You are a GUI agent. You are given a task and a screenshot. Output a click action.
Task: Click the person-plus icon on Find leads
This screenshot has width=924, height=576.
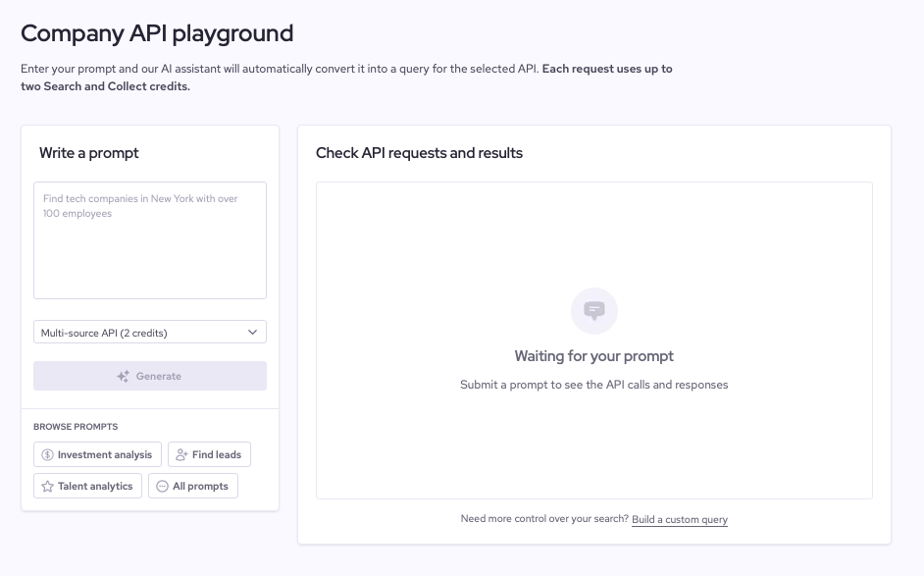pyautogui.click(x=181, y=454)
